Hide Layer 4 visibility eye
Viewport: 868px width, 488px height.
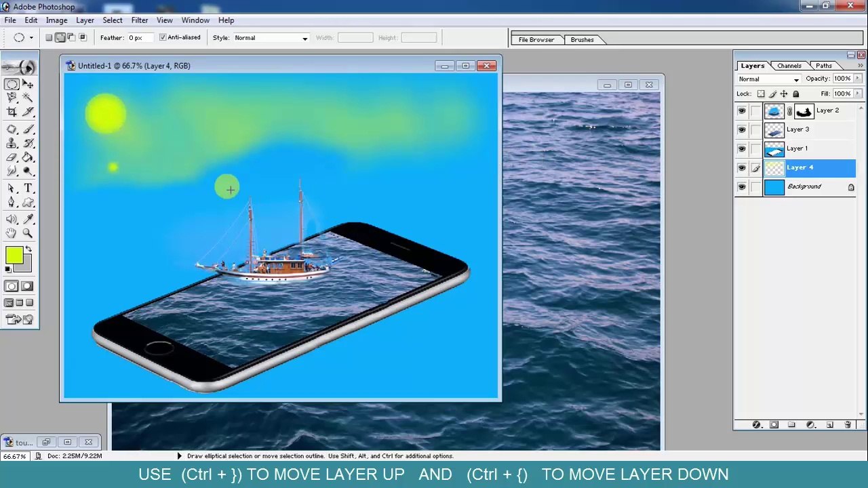(741, 168)
